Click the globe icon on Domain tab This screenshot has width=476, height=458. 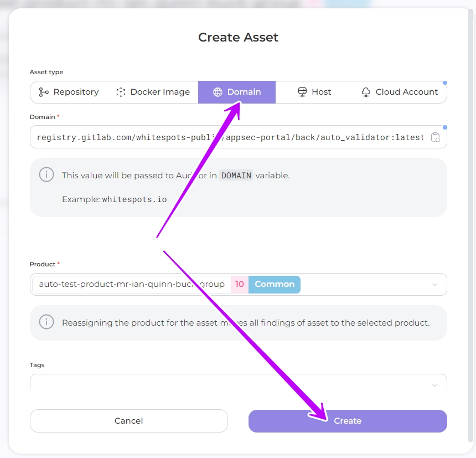218,92
